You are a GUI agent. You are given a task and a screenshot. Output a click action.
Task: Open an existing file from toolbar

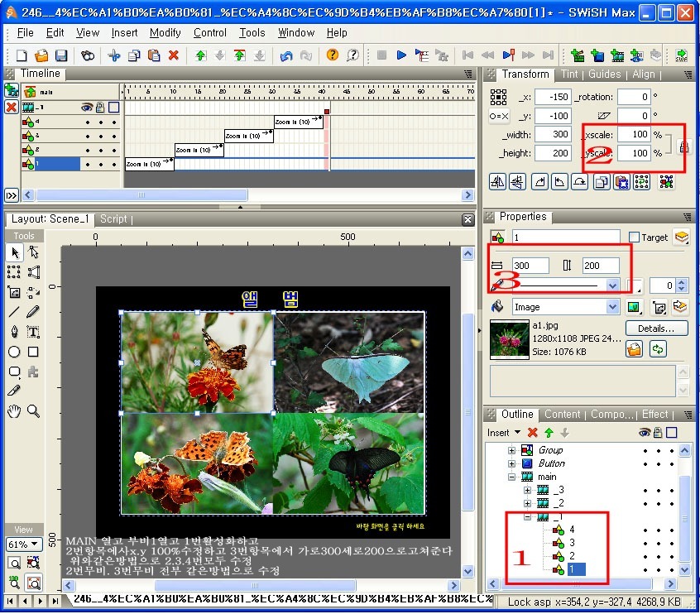(x=41, y=55)
